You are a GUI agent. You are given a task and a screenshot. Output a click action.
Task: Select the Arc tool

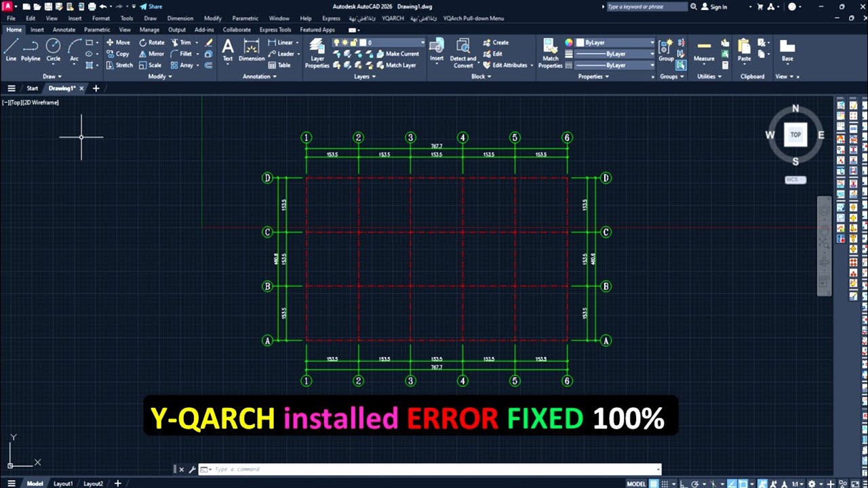[74, 50]
